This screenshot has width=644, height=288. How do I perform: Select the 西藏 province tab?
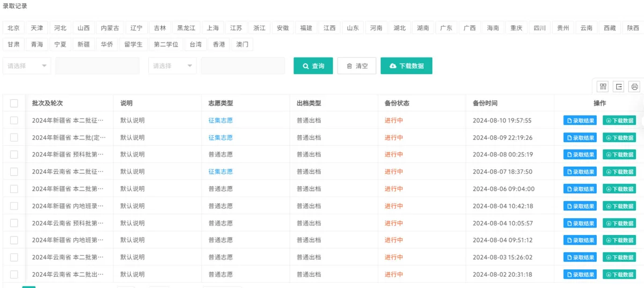point(610,28)
